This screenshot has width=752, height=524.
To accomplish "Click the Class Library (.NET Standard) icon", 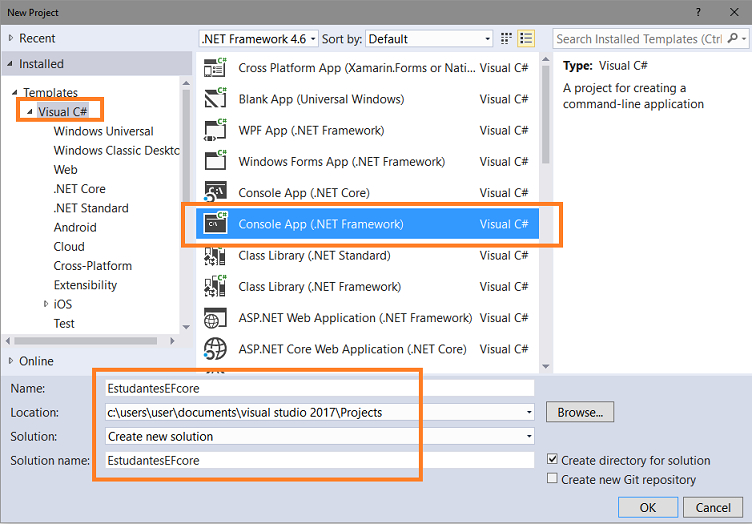I will pyautogui.click(x=215, y=255).
